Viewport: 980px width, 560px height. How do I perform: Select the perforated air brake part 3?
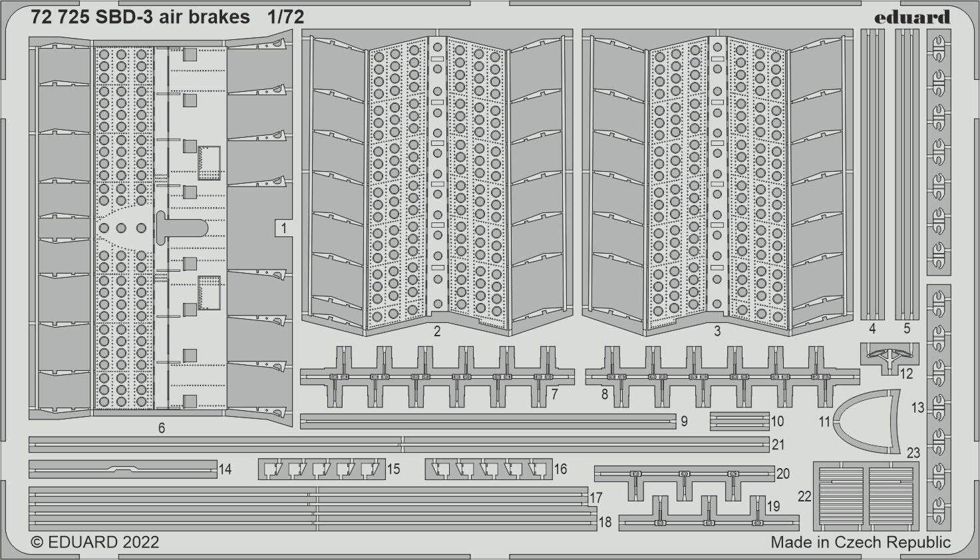point(717,180)
